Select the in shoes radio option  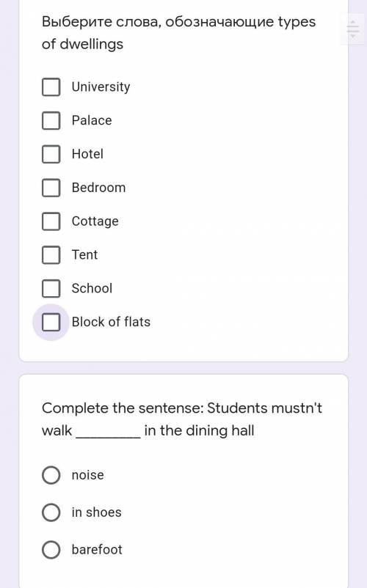[x=51, y=512]
